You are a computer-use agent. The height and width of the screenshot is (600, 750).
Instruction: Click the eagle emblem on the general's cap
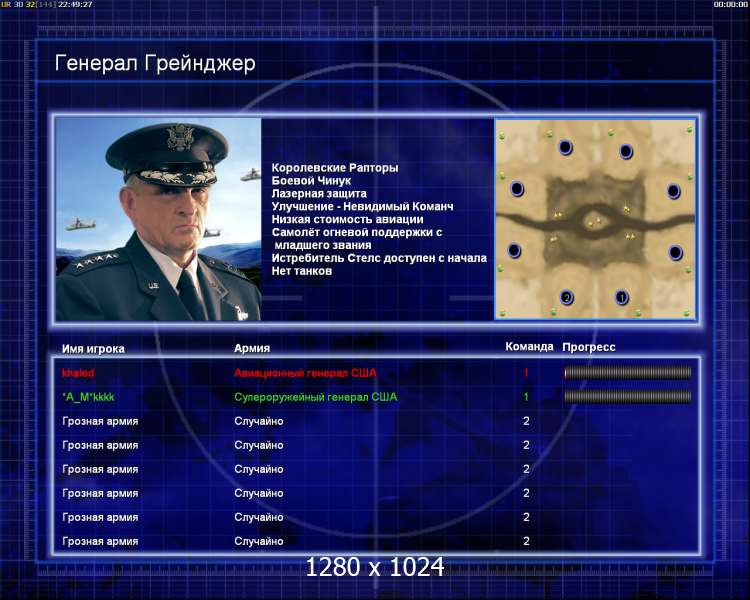[180, 137]
